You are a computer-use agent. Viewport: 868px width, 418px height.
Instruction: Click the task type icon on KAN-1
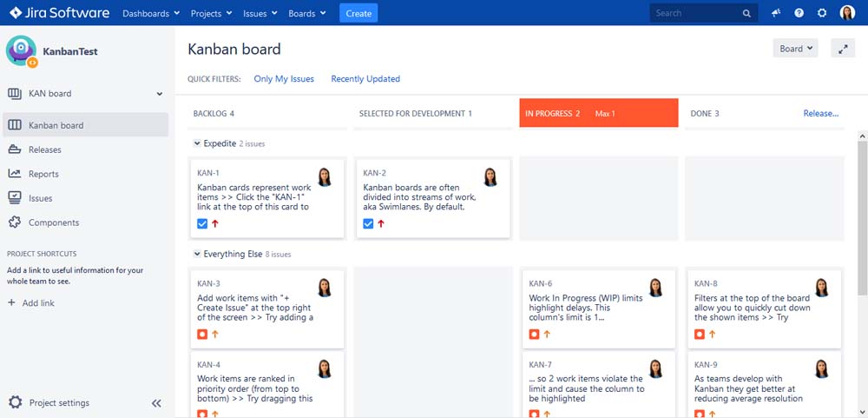click(202, 223)
